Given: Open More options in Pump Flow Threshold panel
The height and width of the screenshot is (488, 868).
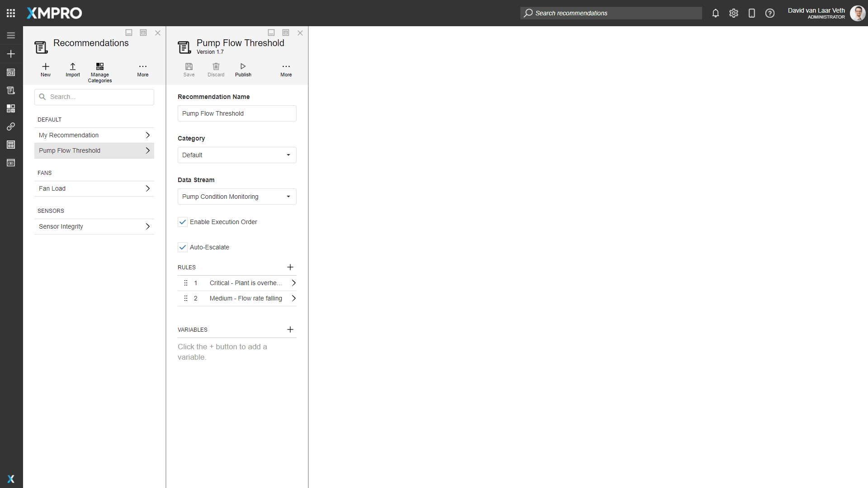Looking at the screenshot, I should [x=286, y=69].
